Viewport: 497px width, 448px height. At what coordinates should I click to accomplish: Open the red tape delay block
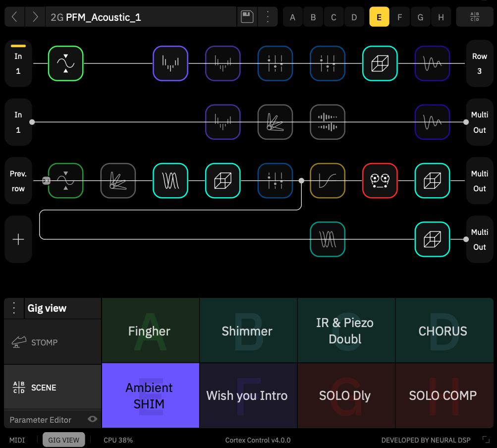380,180
